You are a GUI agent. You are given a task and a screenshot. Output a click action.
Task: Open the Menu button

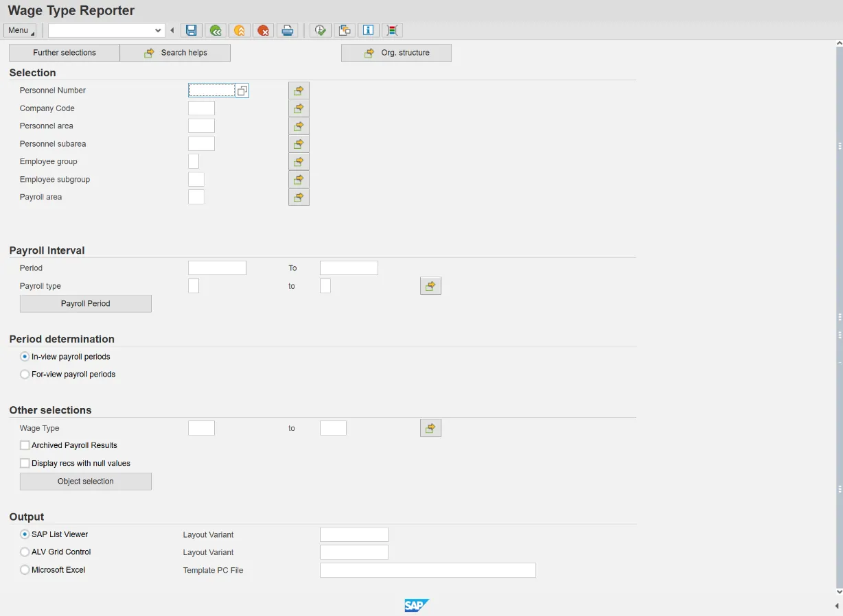[19, 30]
